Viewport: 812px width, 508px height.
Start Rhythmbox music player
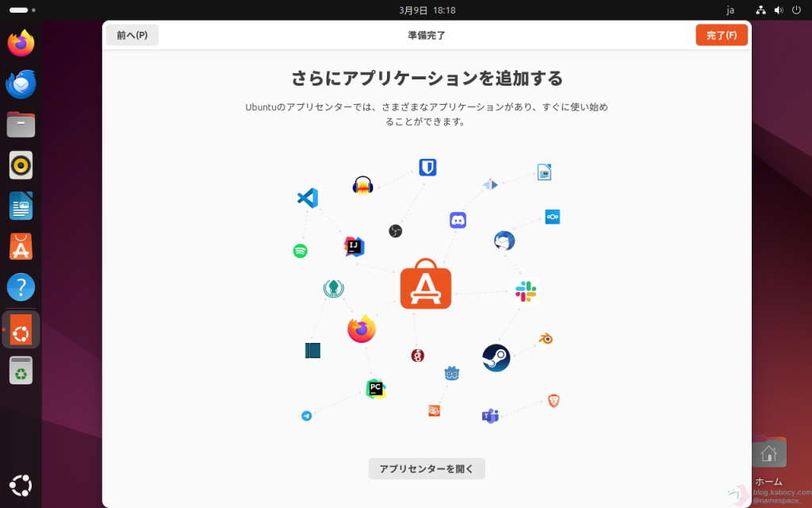click(21, 165)
